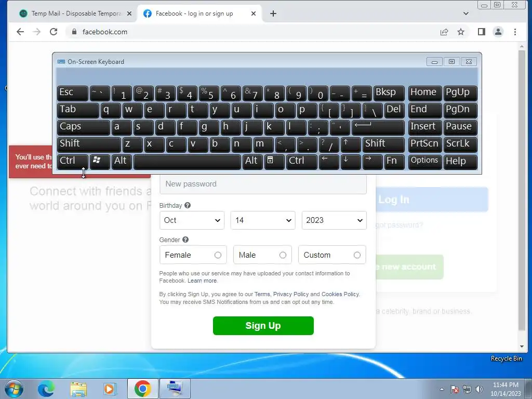
Task: Bookmark this page with the star icon
Action: pyautogui.click(x=461, y=32)
